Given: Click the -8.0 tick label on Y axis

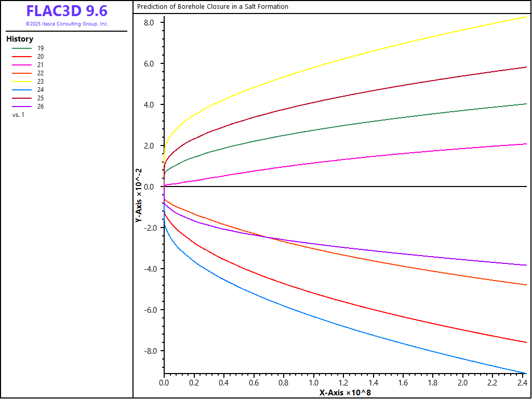Looking at the screenshot, I should (148, 351).
